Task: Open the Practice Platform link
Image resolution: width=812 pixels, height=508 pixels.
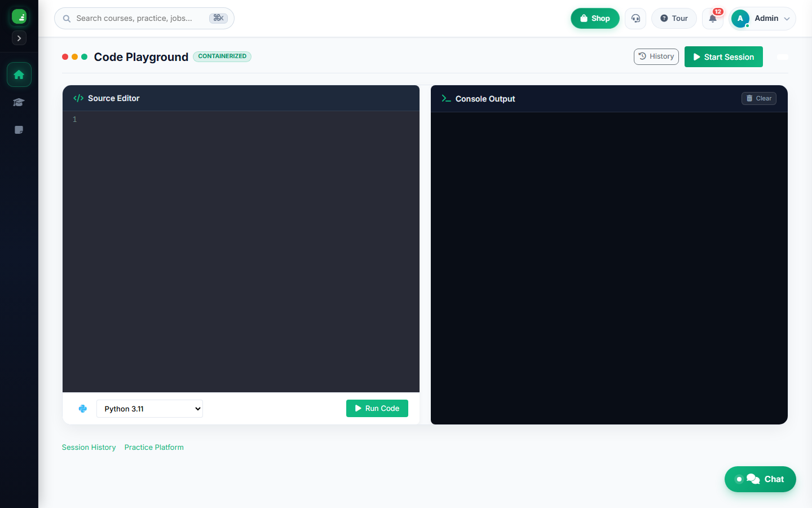Action: [x=154, y=447]
